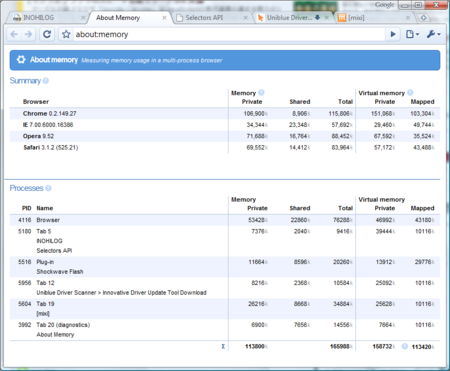Open the page control menu
450x371 pixels.
pyautogui.click(x=412, y=34)
